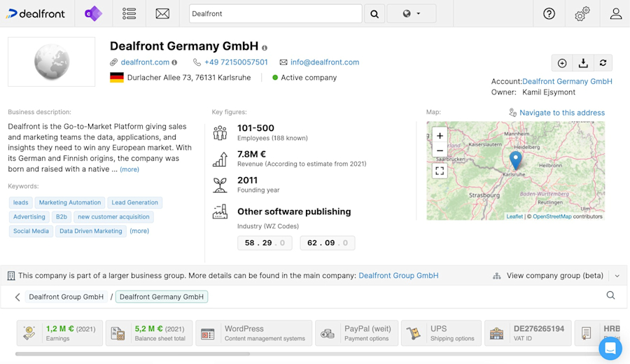
Task: Expand company group chevron dropdown
Action: click(x=617, y=276)
